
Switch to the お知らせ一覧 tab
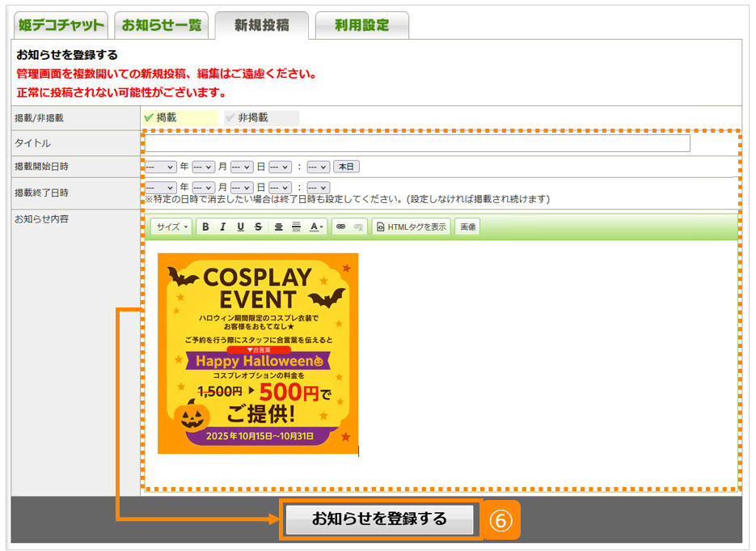(162, 25)
